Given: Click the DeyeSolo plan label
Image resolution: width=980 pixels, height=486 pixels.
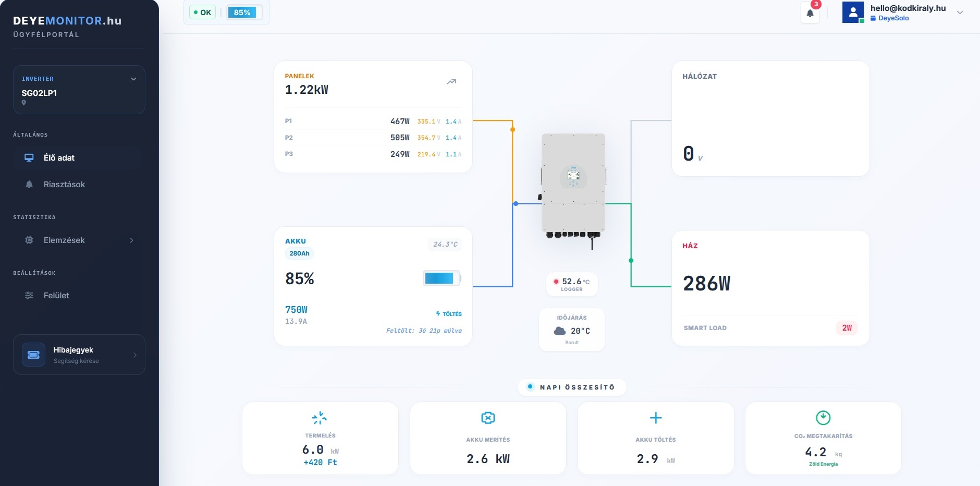Looking at the screenshot, I should pos(890,18).
